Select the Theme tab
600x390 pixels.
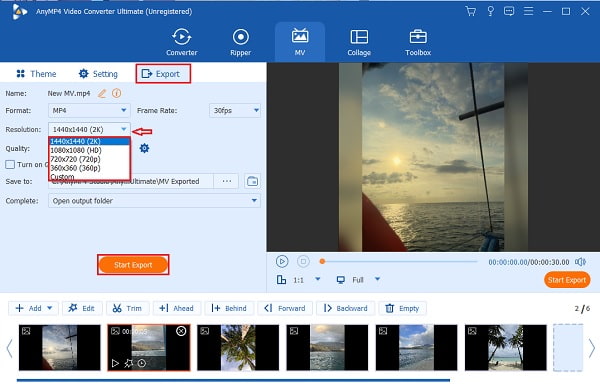(36, 73)
